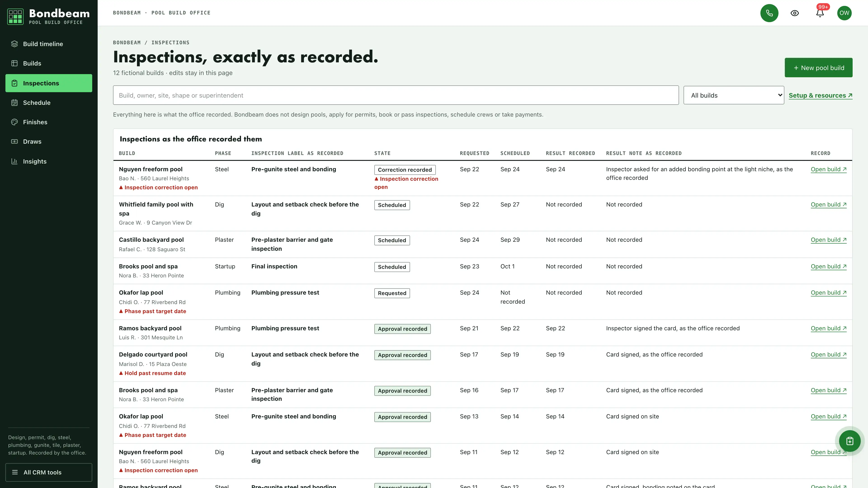The image size is (868, 488).
Task: Click Rafael C. 128 Saguaro St subtitle
Action: [152, 249]
